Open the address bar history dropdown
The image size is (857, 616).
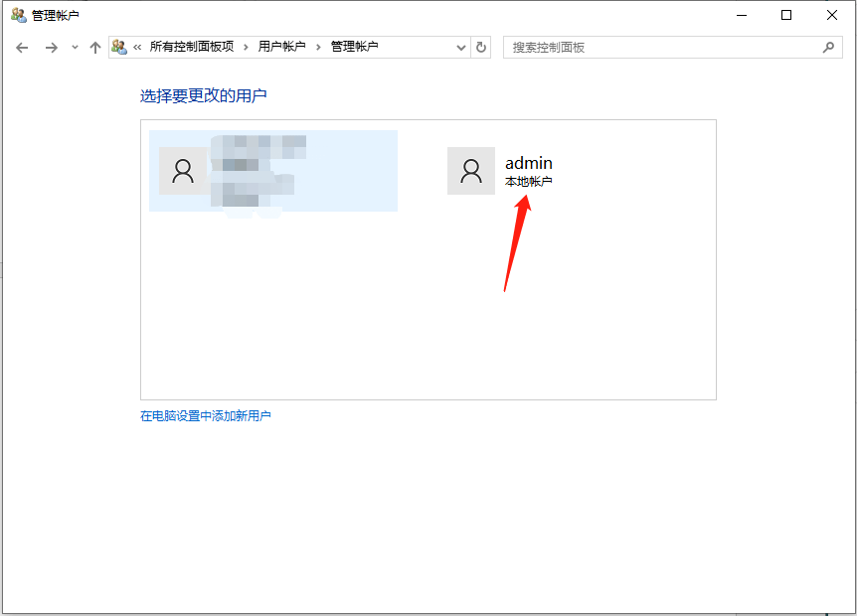[x=460, y=46]
